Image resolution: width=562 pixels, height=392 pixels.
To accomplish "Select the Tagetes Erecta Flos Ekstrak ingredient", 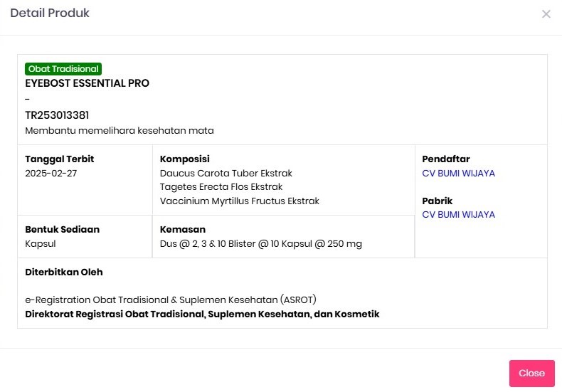I will (221, 186).
